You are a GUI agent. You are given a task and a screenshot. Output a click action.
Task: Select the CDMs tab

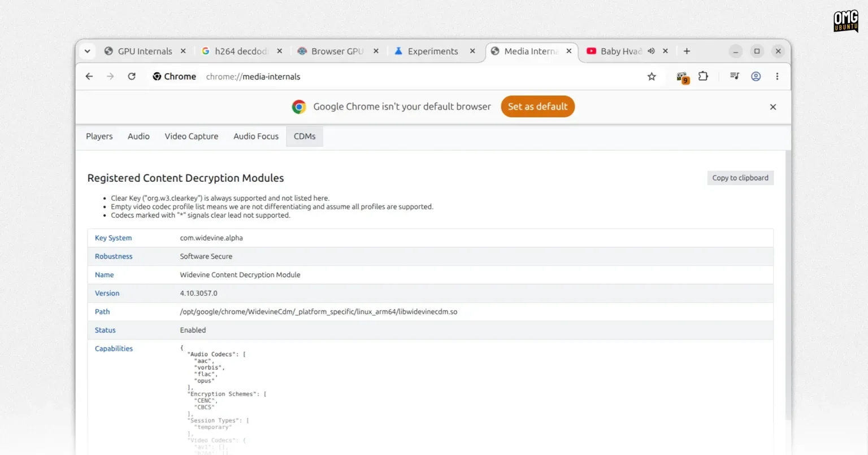pos(305,136)
